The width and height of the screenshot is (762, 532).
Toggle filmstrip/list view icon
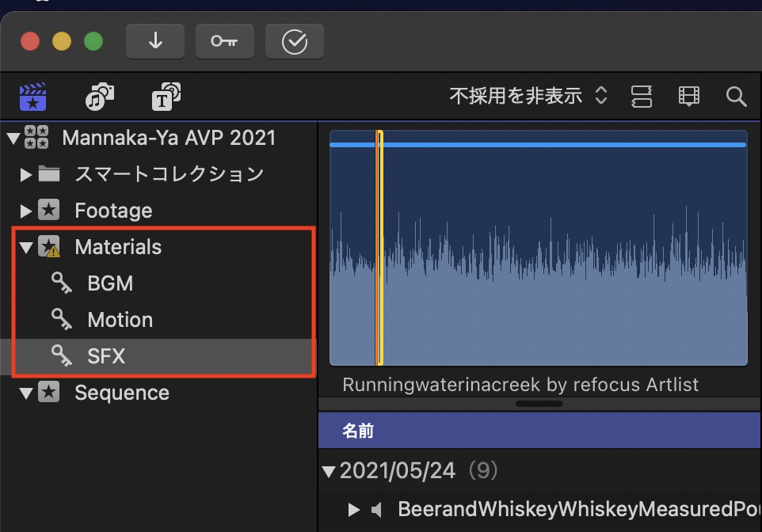tap(689, 97)
